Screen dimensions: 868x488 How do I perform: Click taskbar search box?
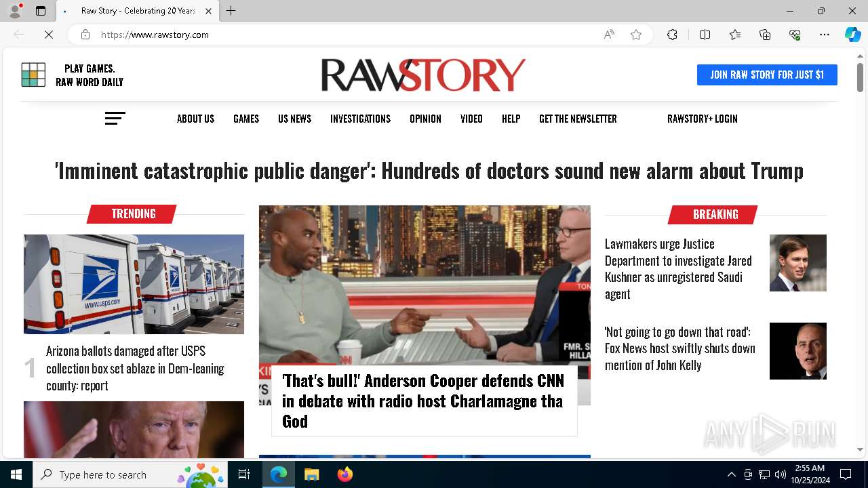(x=130, y=474)
